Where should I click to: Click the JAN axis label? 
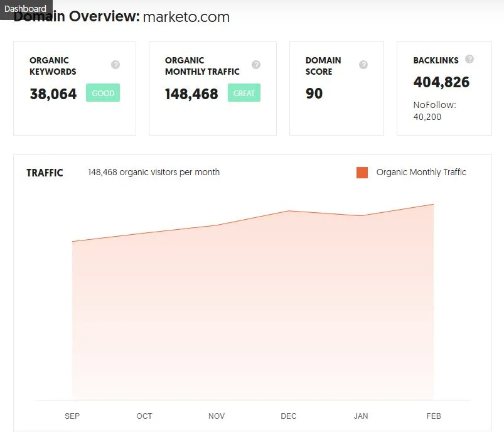361,416
